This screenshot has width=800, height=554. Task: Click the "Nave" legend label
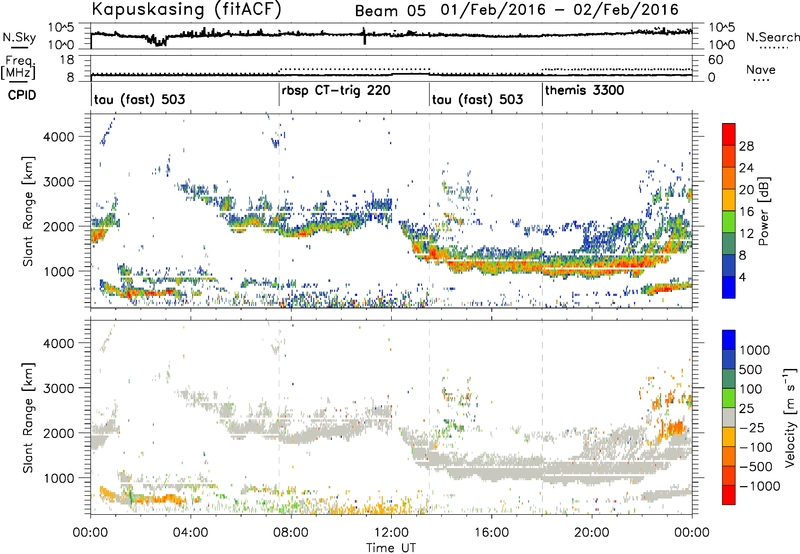coord(761,69)
